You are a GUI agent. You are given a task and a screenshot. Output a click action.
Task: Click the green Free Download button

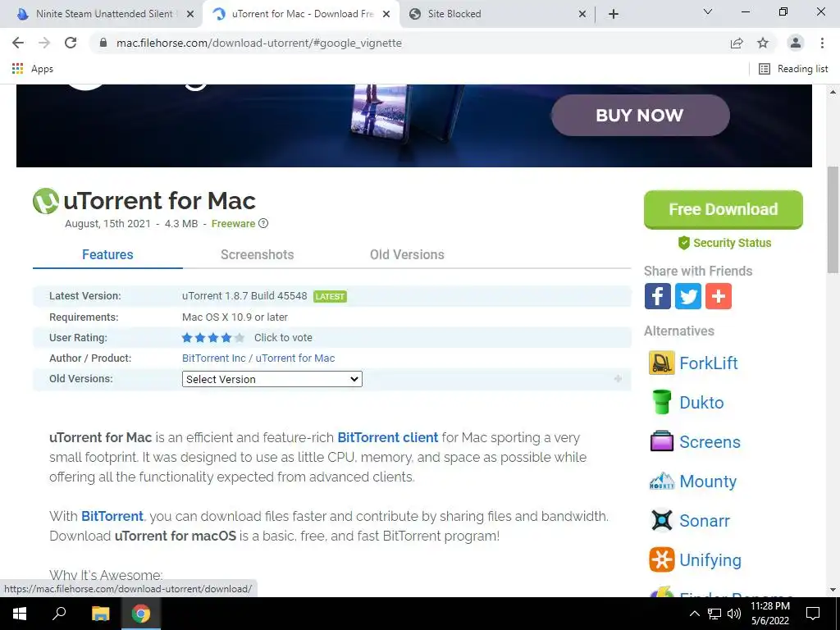coord(724,209)
